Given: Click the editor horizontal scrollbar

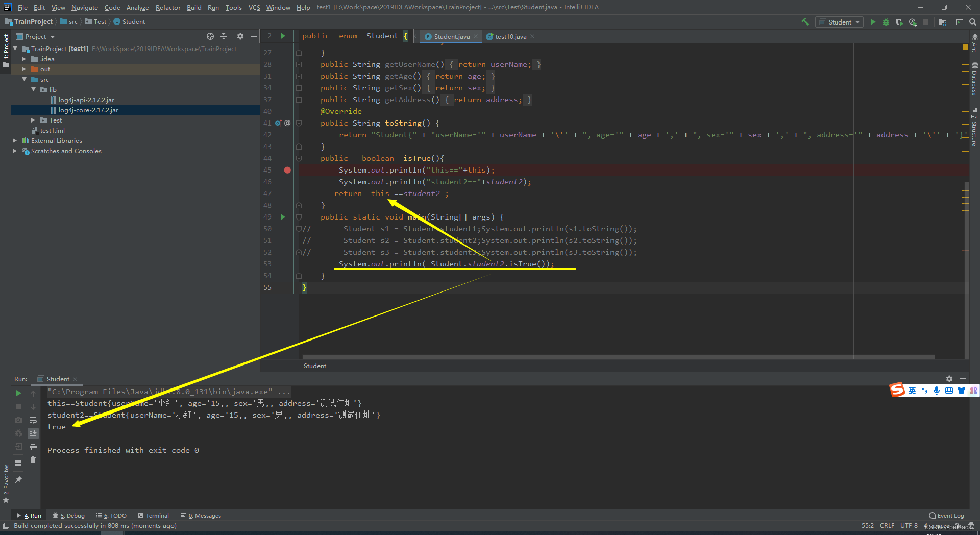Looking at the screenshot, I should 618,357.
